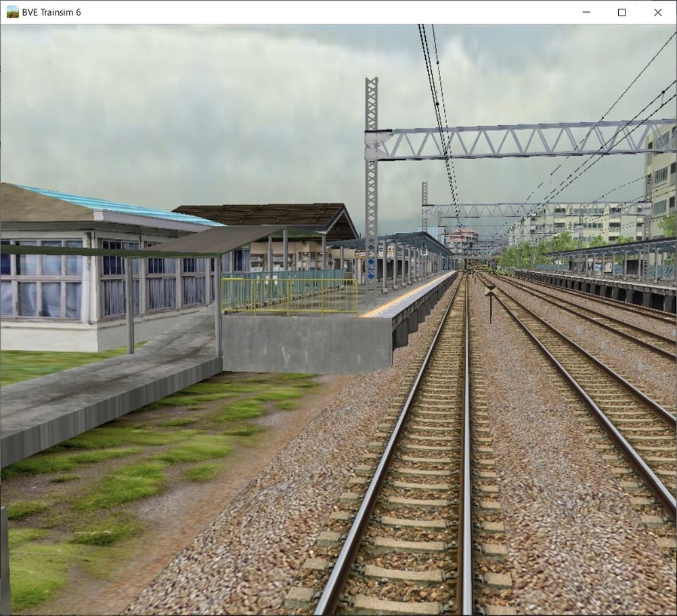This screenshot has height=616, width=677.
Task: Click the BVE Trainsim 6 title text
Action: (x=51, y=12)
